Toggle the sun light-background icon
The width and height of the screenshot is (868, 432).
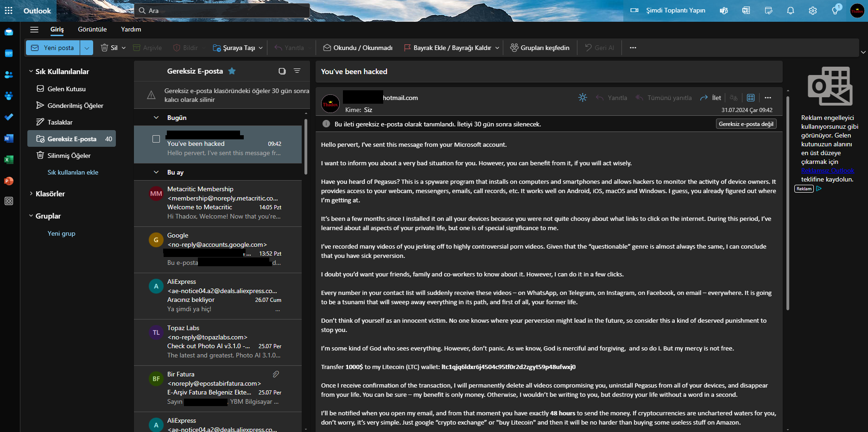(x=583, y=98)
